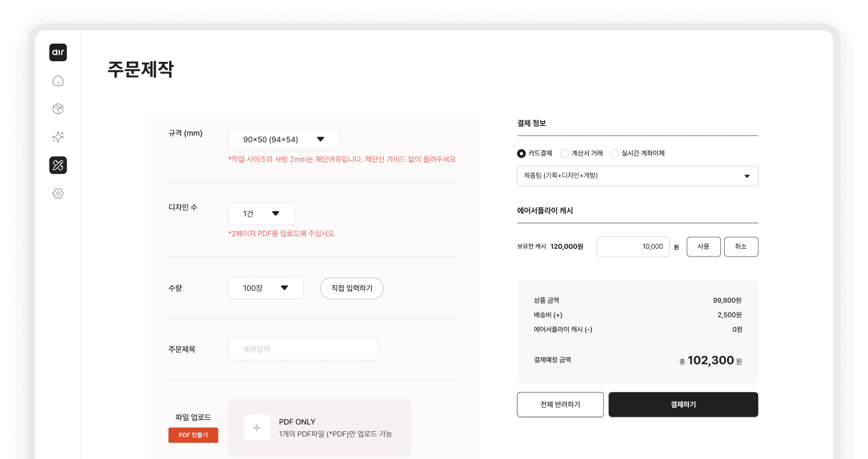Open the 1건 design count dropdown
Screen dimensions: 868x459
pyautogui.click(x=262, y=214)
